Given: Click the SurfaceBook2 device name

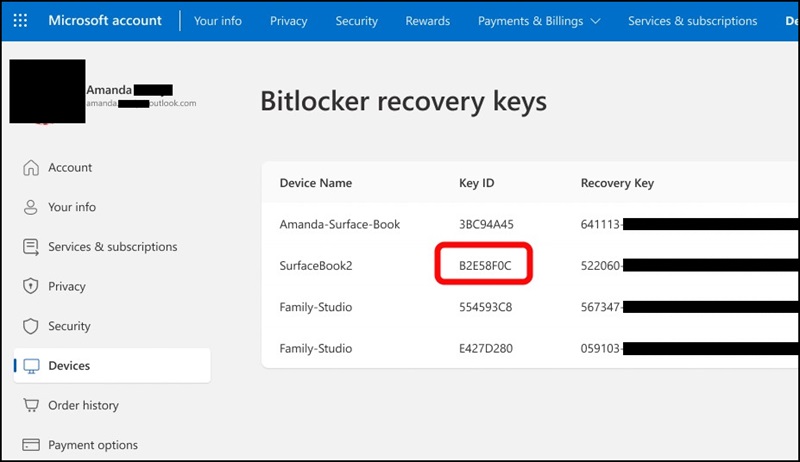Looking at the screenshot, I should pyautogui.click(x=316, y=266).
